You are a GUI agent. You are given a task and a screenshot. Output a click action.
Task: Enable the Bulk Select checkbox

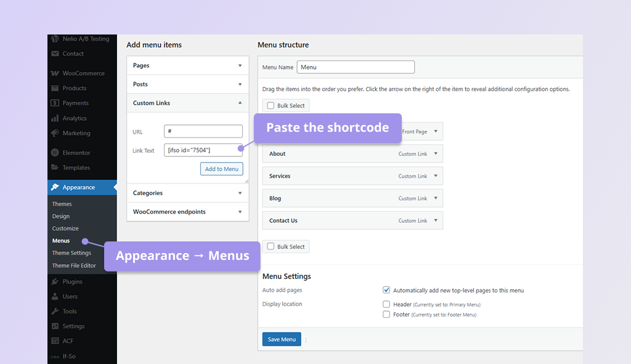(x=269, y=105)
